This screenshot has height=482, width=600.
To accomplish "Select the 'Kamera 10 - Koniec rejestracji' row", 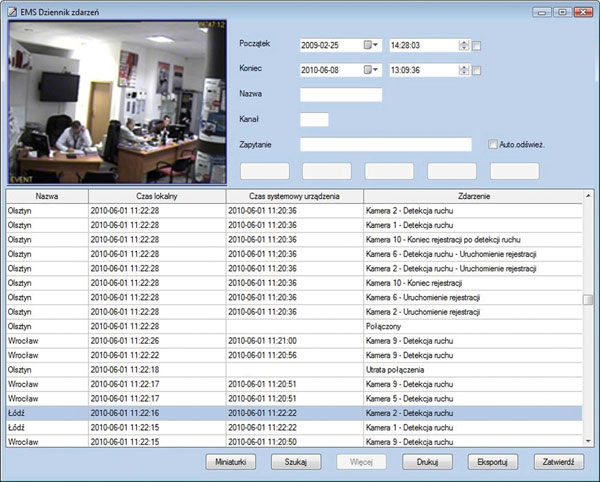I will pyautogui.click(x=294, y=283).
